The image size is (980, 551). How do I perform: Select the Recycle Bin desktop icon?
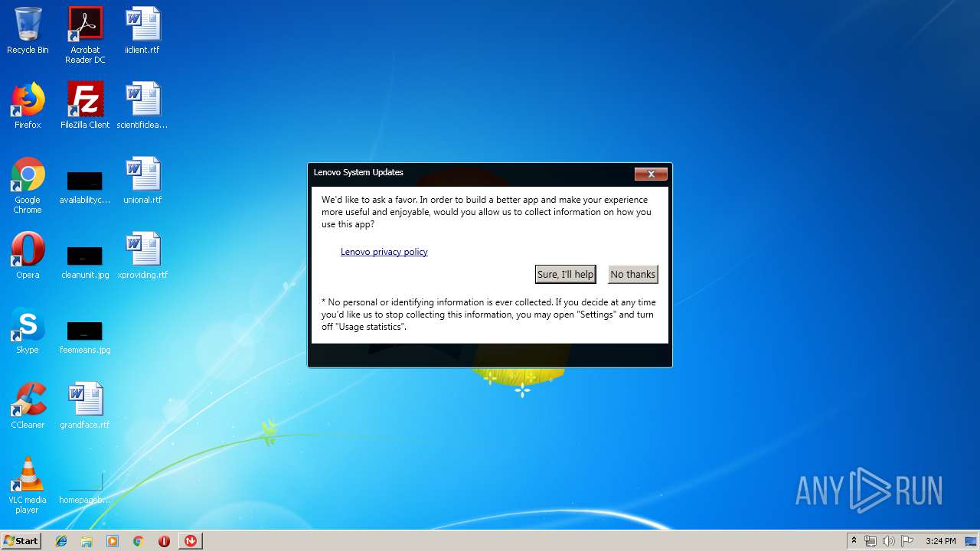[28, 31]
